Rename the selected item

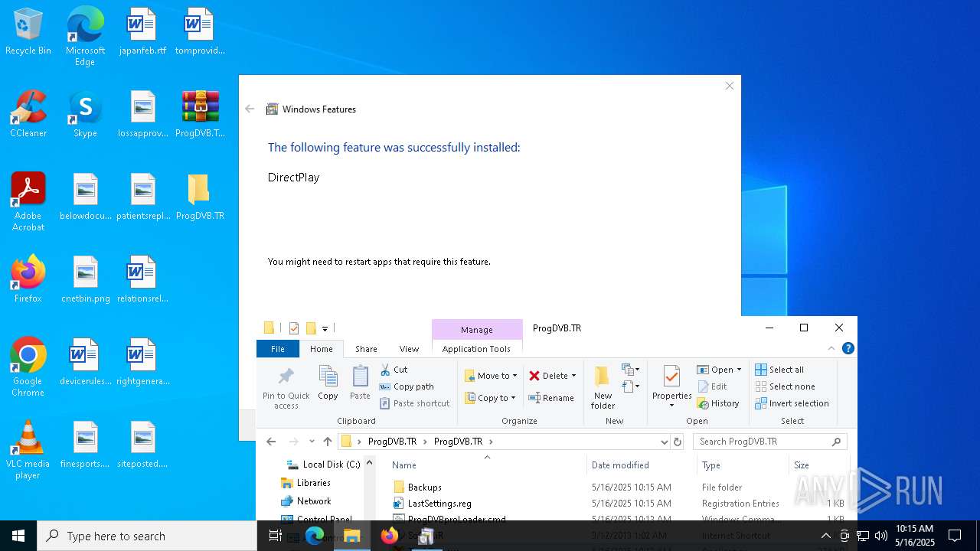tap(551, 398)
